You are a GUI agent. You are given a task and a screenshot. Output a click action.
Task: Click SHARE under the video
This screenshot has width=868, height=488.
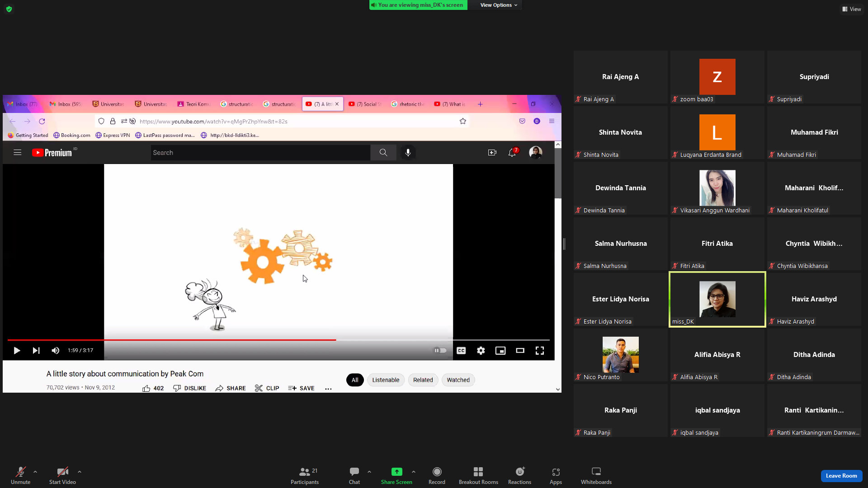coord(231,388)
